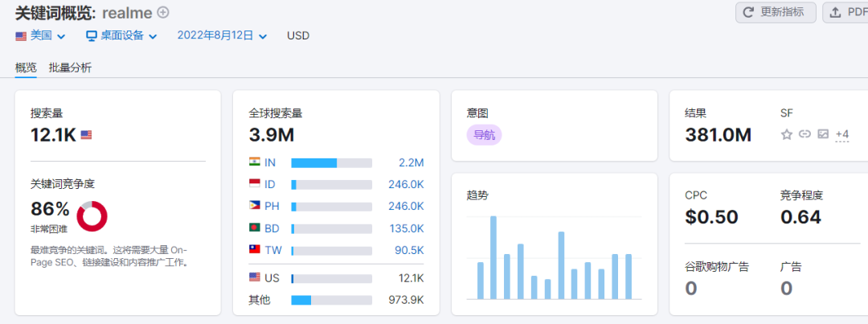Click the Taiwan flag icon

pyautogui.click(x=255, y=249)
